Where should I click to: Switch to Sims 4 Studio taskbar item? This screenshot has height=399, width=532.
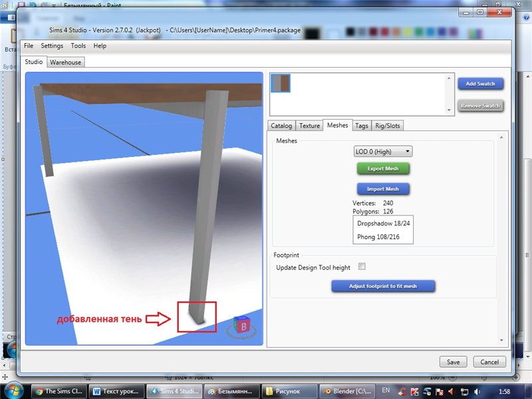174,391
